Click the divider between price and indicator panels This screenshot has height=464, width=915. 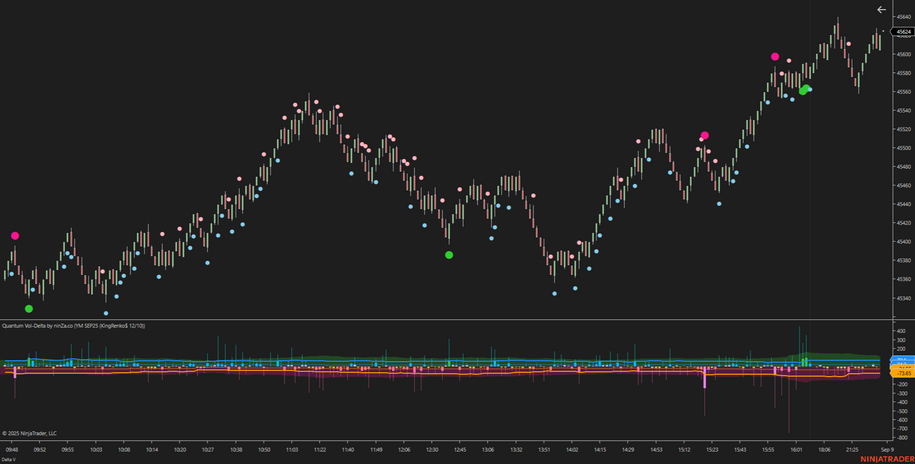pos(440,320)
